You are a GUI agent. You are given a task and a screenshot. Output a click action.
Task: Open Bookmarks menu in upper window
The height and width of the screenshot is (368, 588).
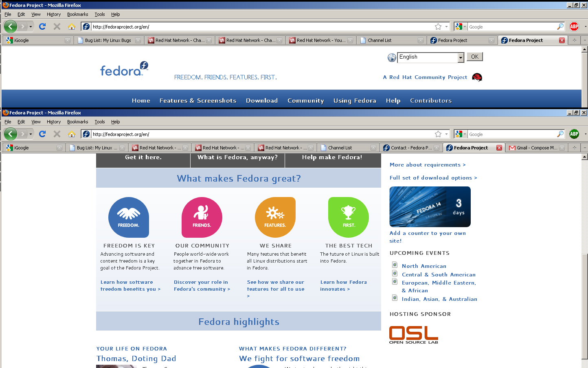pyautogui.click(x=77, y=14)
